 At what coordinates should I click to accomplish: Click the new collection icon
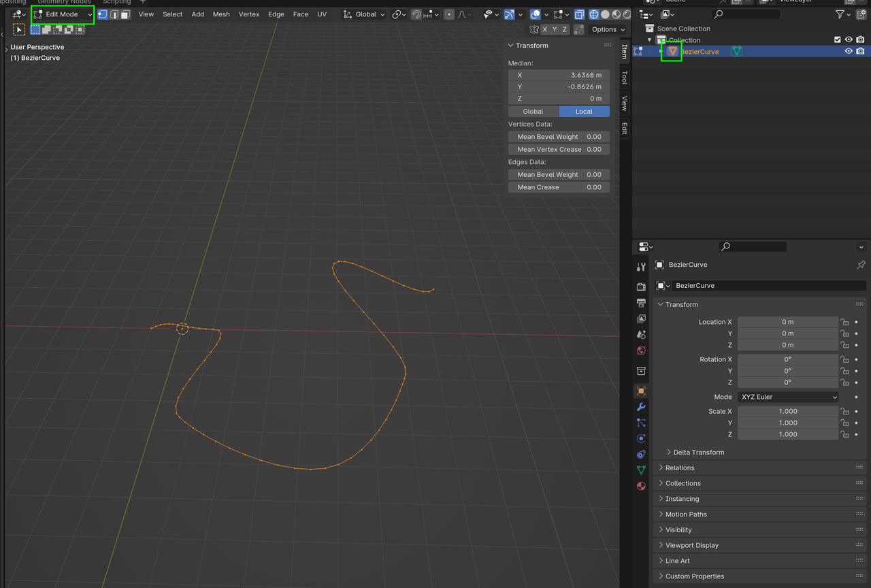[x=860, y=14]
